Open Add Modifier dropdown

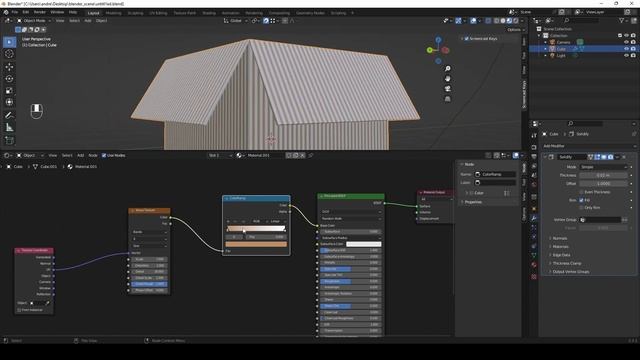(x=589, y=146)
